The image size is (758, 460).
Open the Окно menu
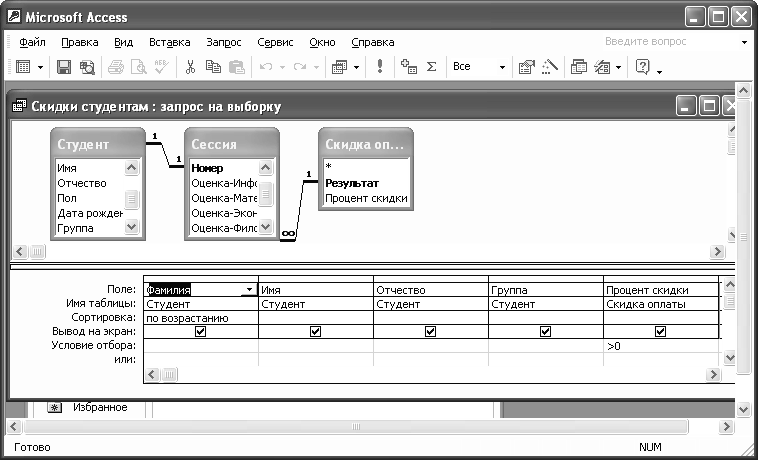(x=322, y=43)
